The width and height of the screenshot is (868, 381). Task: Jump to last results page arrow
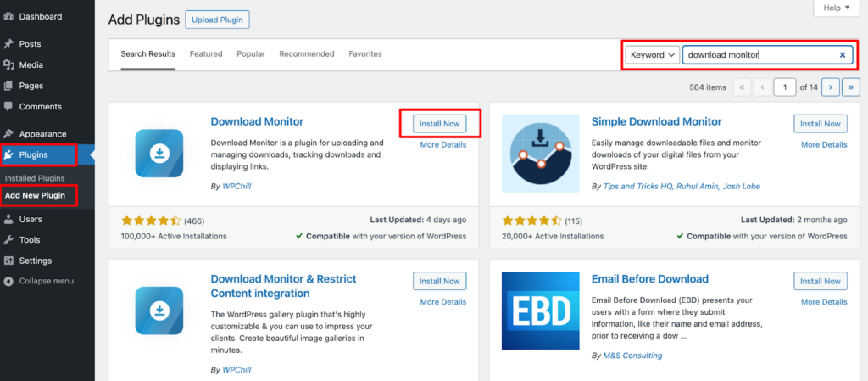pos(851,87)
